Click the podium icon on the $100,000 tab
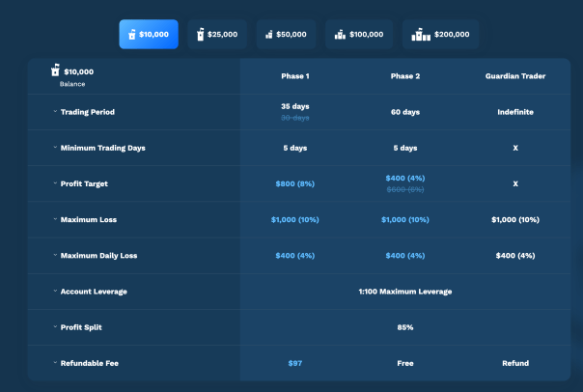The height and width of the screenshot is (392, 583). click(x=340, y=35)
